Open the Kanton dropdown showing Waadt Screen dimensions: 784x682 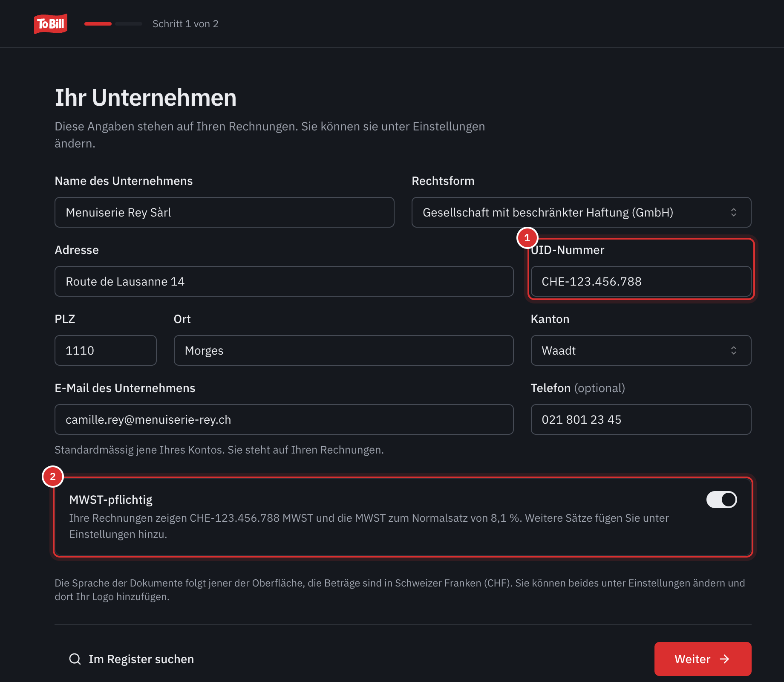(641, 350)
